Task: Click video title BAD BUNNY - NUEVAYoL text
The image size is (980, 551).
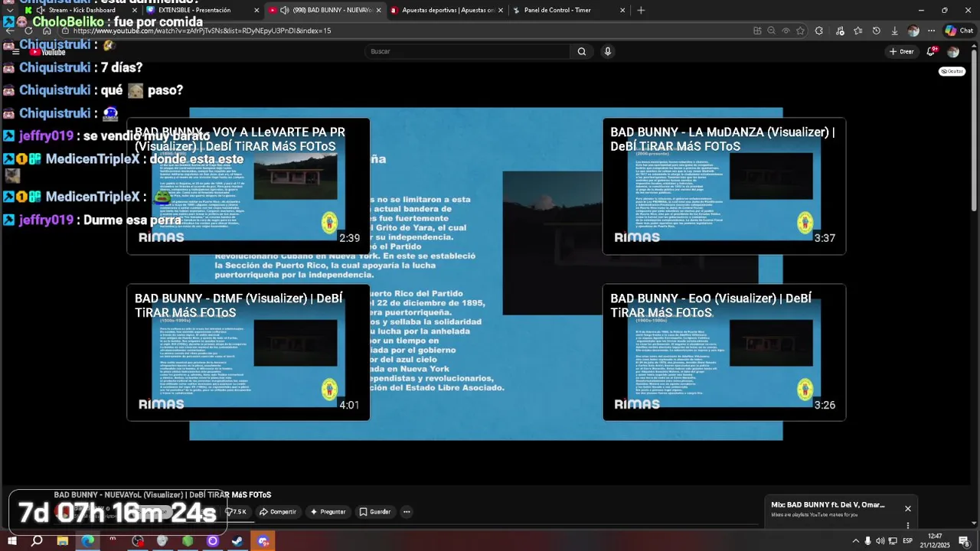Action: tap(162, 495)
